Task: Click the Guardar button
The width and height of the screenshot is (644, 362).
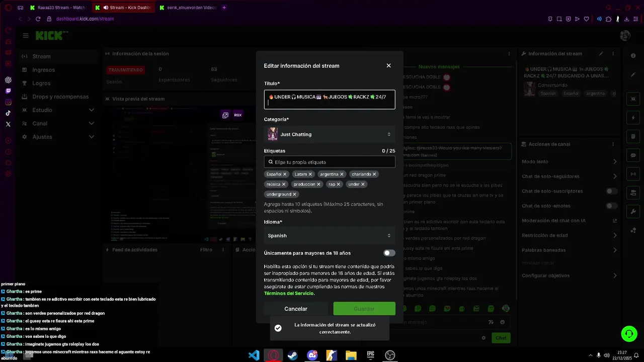Action: (364, 309)
